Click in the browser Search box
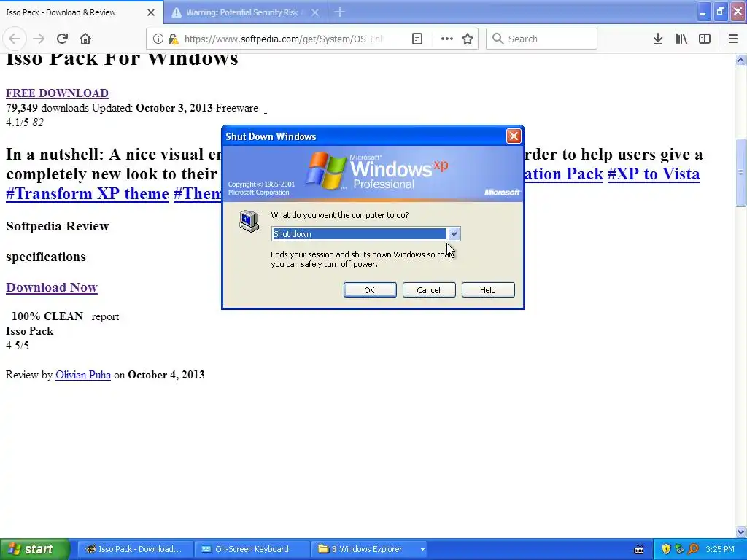This screenshot has height=560, width=747. (x=542, y=39)
